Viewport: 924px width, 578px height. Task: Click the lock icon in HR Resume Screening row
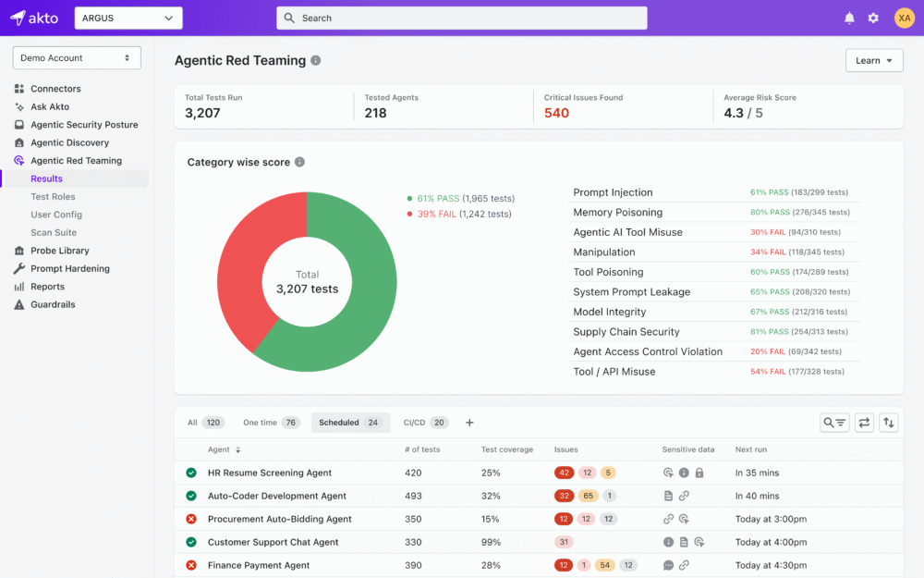(x=699, y=473)
